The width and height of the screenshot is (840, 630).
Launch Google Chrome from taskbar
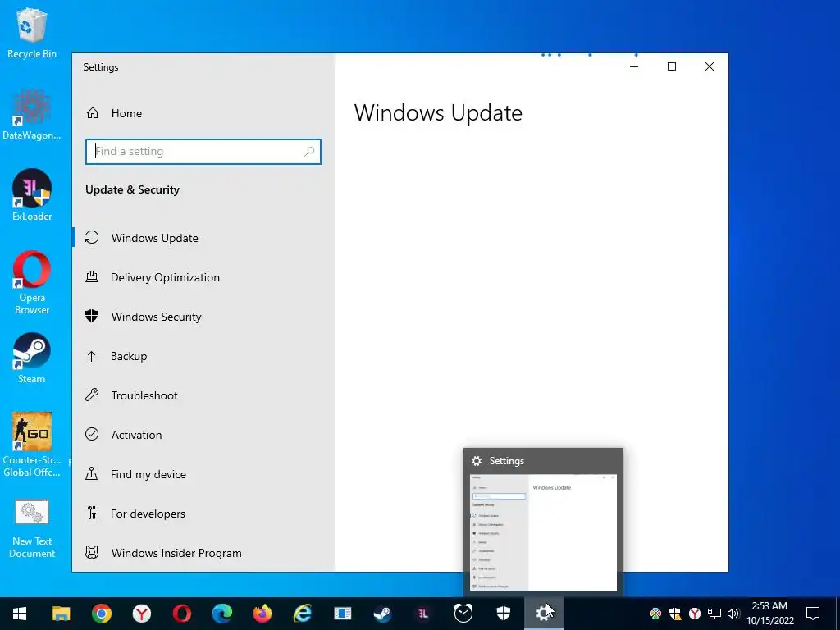101,614
